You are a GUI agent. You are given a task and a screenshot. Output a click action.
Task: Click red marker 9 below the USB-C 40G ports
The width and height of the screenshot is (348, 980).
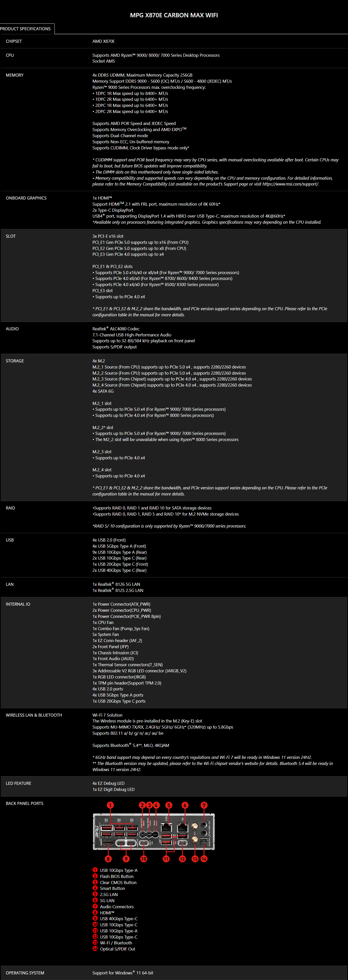[126, 859]
